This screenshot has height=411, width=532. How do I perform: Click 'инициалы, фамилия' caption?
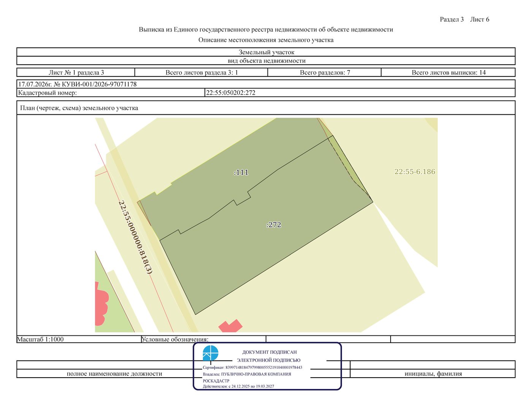(x=433, y=374)
